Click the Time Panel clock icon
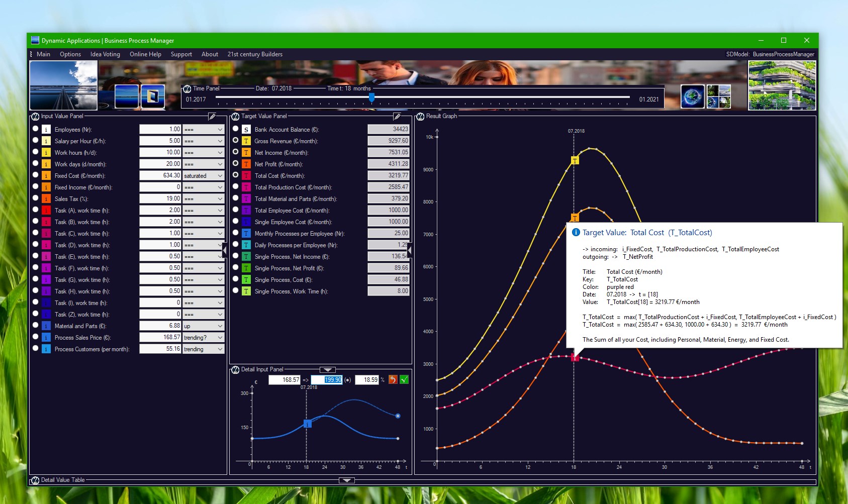This screenshot has height=504, width=848. pyautogui.click(x=187, y=88)
